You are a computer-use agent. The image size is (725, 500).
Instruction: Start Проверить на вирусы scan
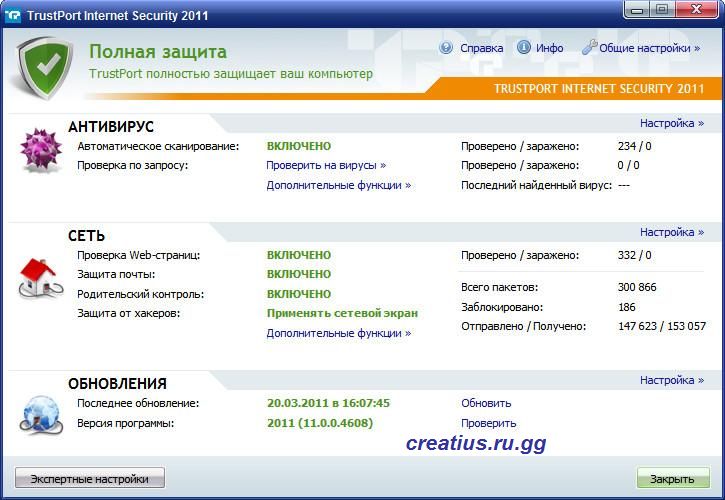tap(326, 166)
